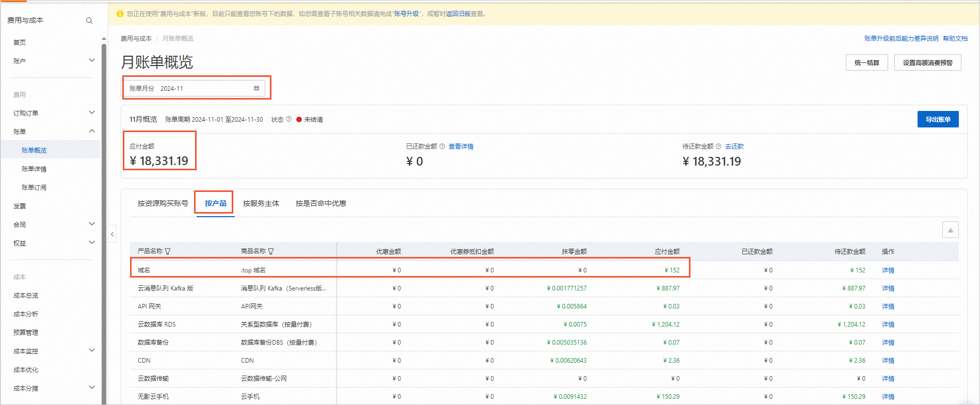Open 发票 in the sidebar
The width and height of the screenshot is (980, 405).
pos(20,206)
